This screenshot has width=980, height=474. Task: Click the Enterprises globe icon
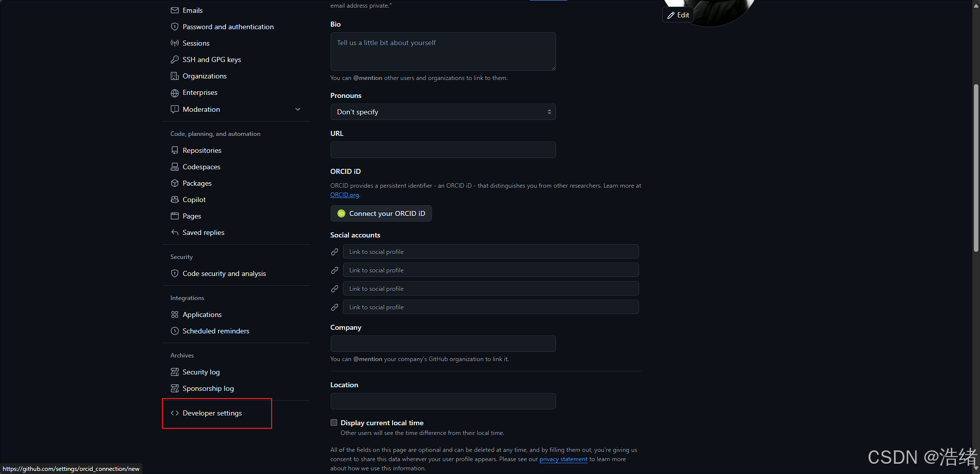pyautogui.click(x=175, y=93)
